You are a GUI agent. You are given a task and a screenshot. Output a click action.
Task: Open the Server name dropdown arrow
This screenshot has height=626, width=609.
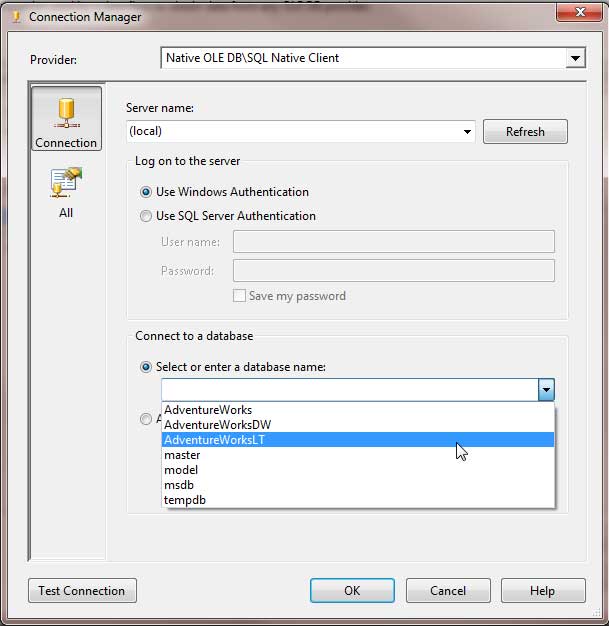point(468,132)
